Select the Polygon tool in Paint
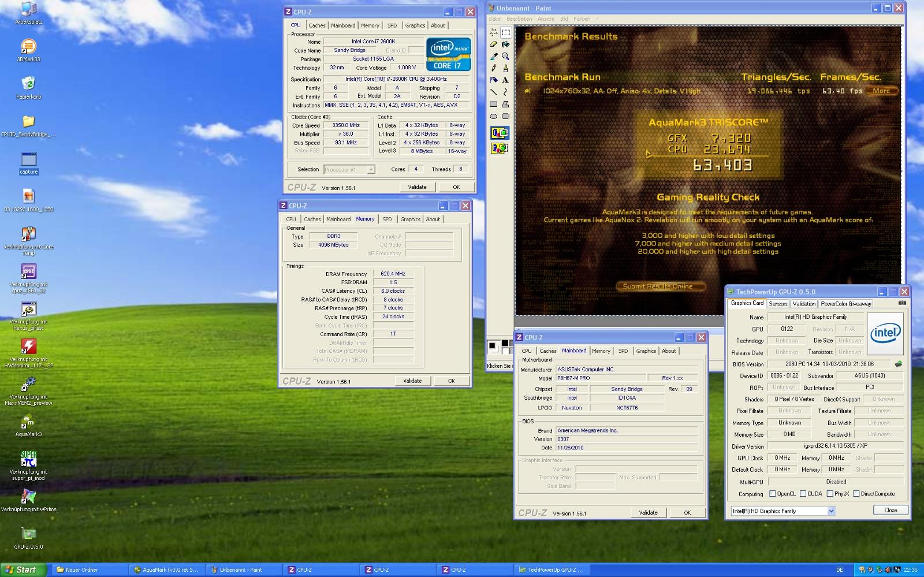 click(505, 105)
